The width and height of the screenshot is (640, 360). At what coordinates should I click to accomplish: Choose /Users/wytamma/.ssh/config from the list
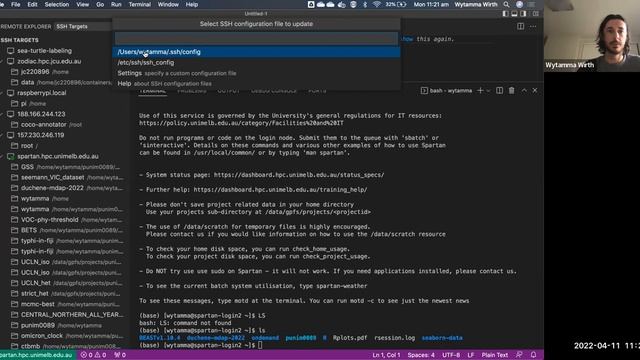click(256, 52)
